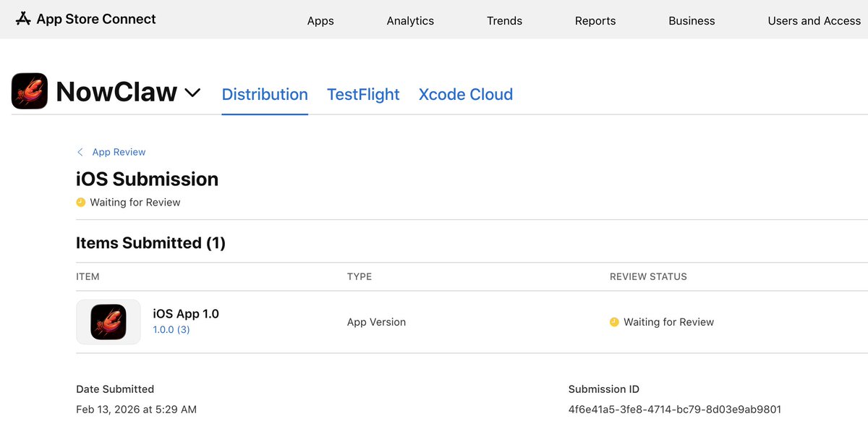The image size is (868, 432).
Task: Open the Apps menu
Action: pos(320,21)
